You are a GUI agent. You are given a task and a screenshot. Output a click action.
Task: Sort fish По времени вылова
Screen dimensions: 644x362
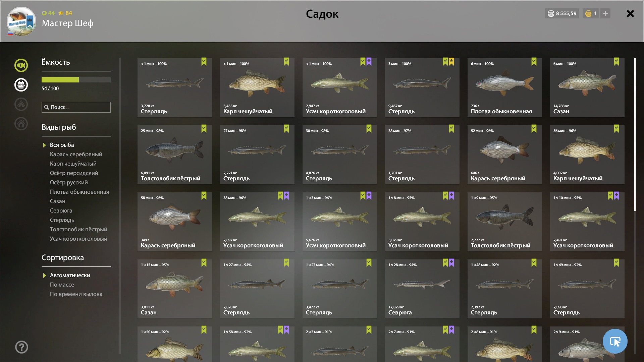(76, 294)
